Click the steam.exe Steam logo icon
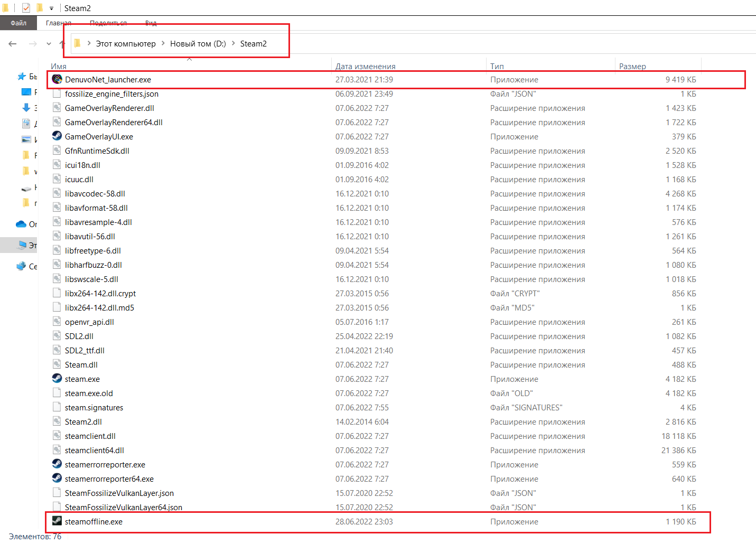 57,379
